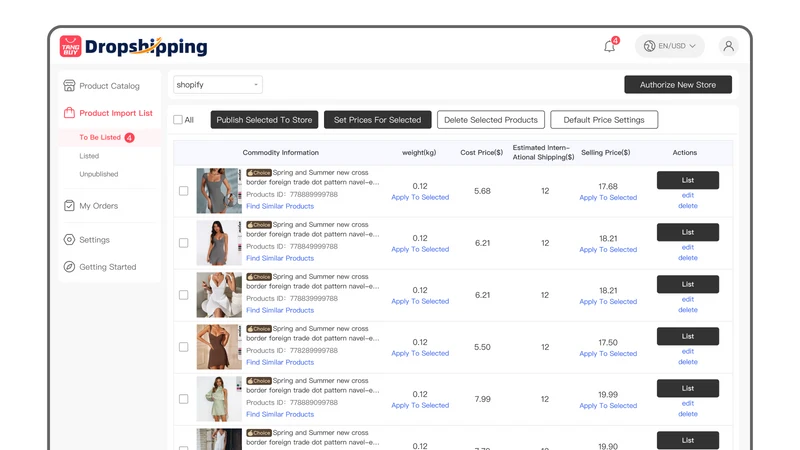
Task: Click Authorize New Store button
Action: click(678, 85)
